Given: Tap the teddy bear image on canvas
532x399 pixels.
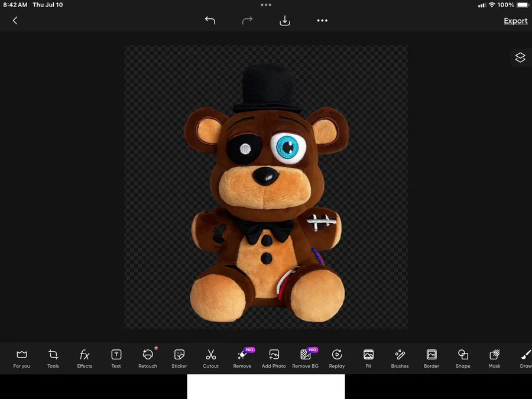Looking at the screenshot, I should tap(267, 193).
